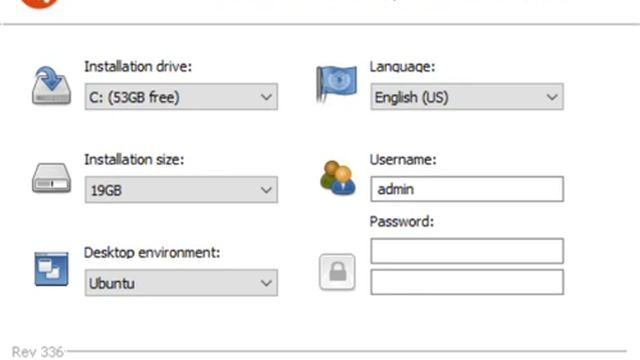Click the users icon beside Username
This screenshot has height=360, width=640.
point(337,178)
